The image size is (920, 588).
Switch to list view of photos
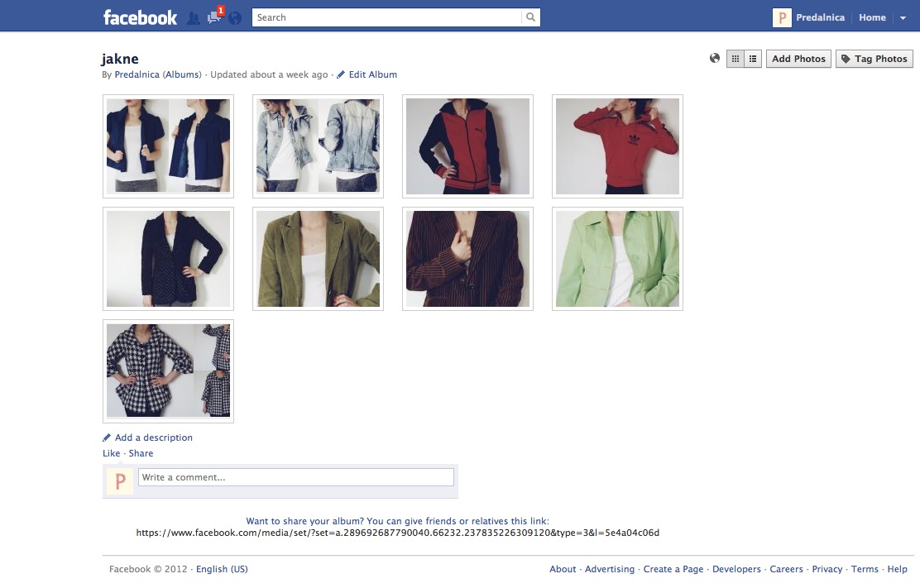click(x=753, y=59)
